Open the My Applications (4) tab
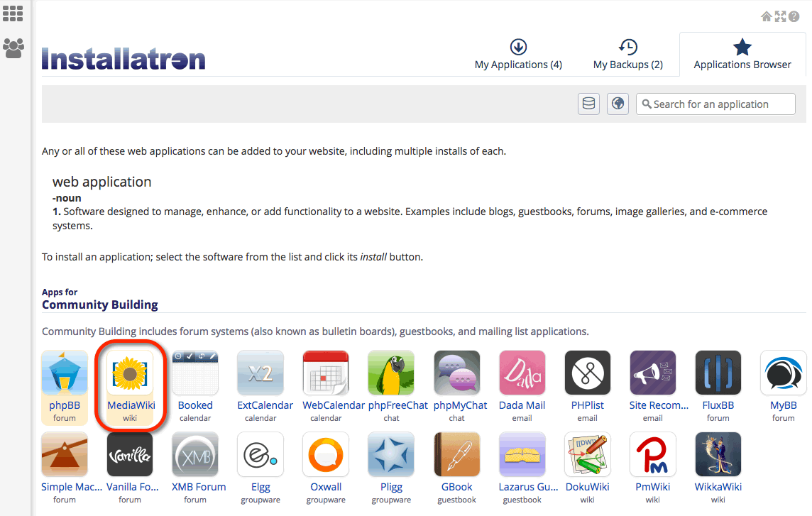 518,55
